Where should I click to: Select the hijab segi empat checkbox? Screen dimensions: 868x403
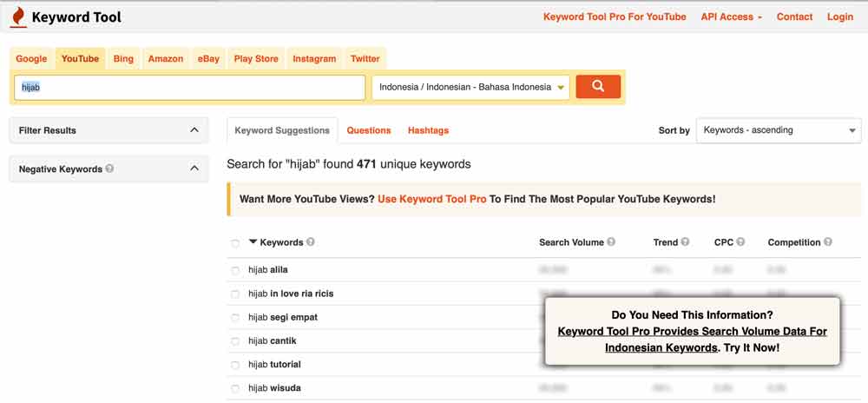(235, 318)
